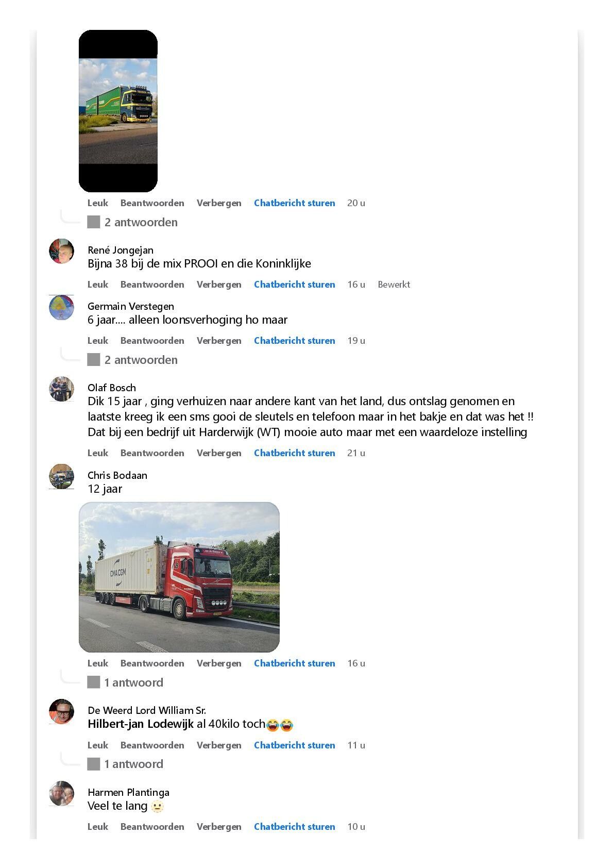Open the red Volvo truck photo
The image size is (613, 868).
click(179, 577)
